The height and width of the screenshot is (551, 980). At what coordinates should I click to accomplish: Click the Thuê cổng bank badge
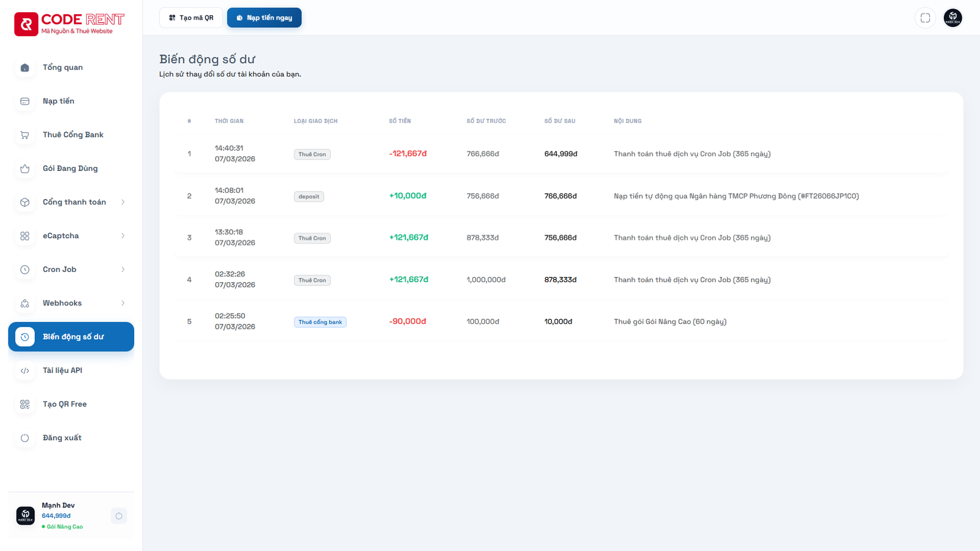click(320, 322)
